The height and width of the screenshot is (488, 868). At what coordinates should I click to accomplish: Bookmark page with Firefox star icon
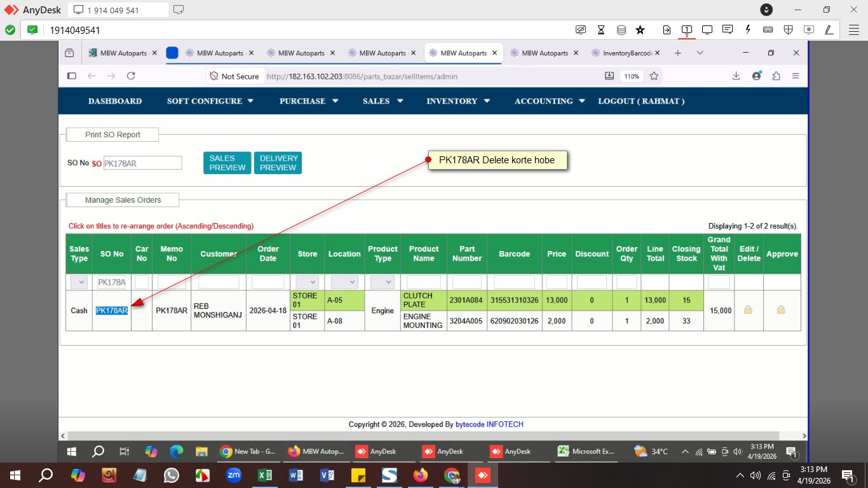pos(654,76)
